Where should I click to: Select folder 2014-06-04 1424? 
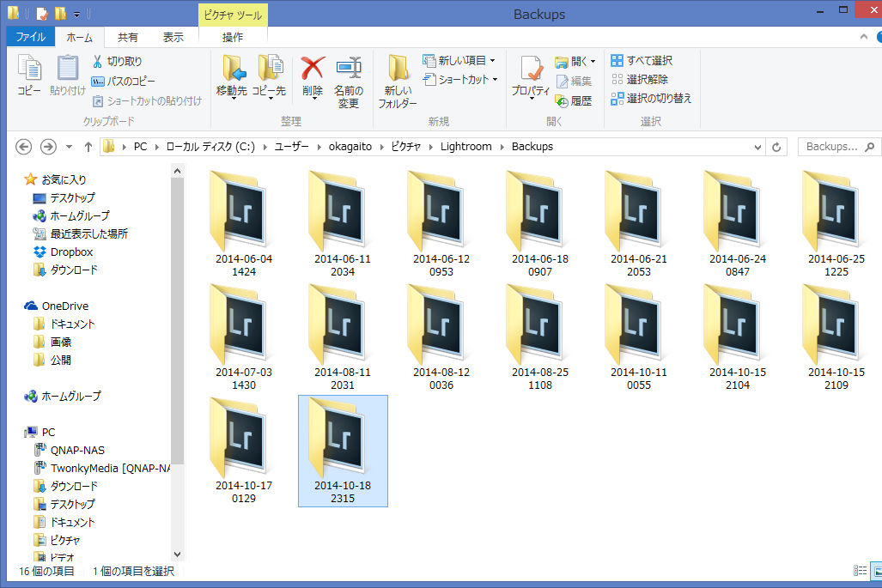click(x=244, y=224)
